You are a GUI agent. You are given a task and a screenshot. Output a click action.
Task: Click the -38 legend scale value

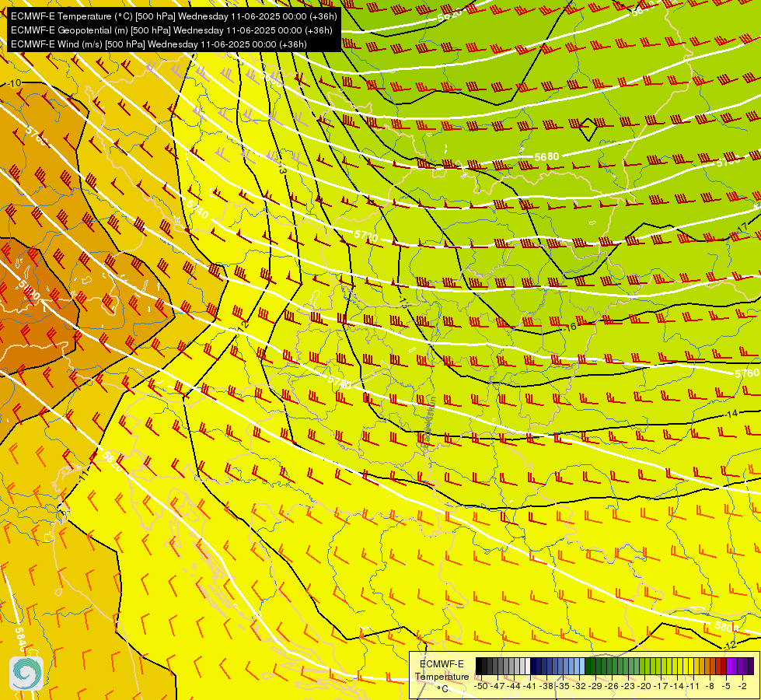coord(546,686)
